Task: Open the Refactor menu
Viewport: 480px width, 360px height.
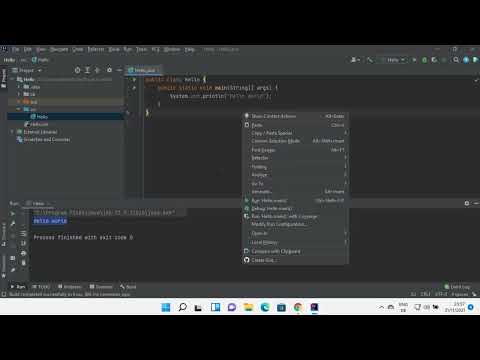Action: (96, 49)
